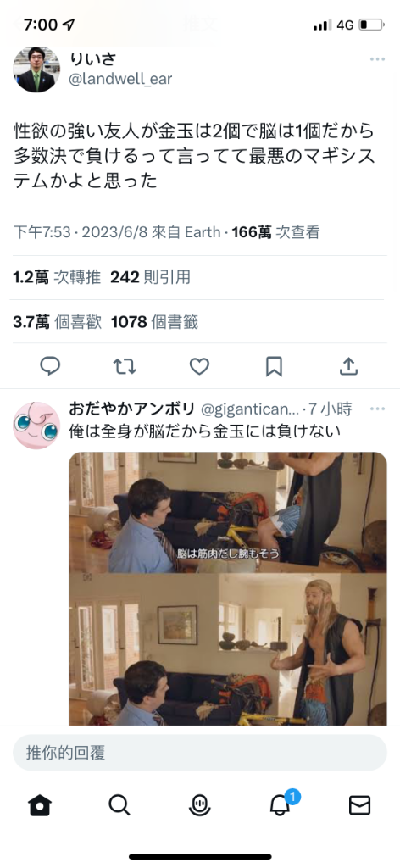Open the Thor meme image in reply
This screenshot has width=400, height=868.
pos(228,588)
